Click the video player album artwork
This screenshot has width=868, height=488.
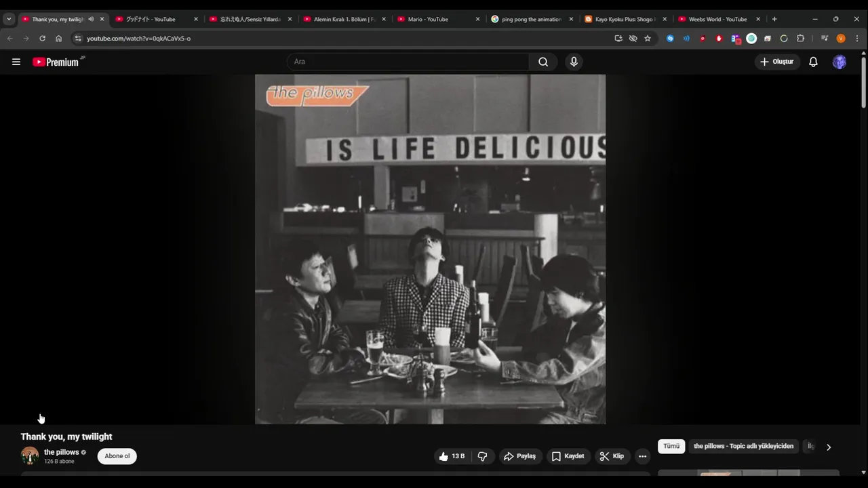tap(430, 249)
